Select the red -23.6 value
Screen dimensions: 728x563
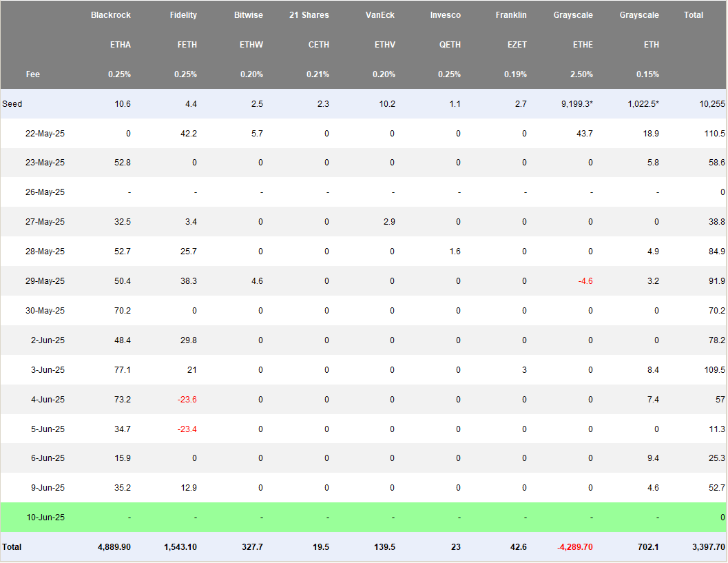(x=187, y=400)
